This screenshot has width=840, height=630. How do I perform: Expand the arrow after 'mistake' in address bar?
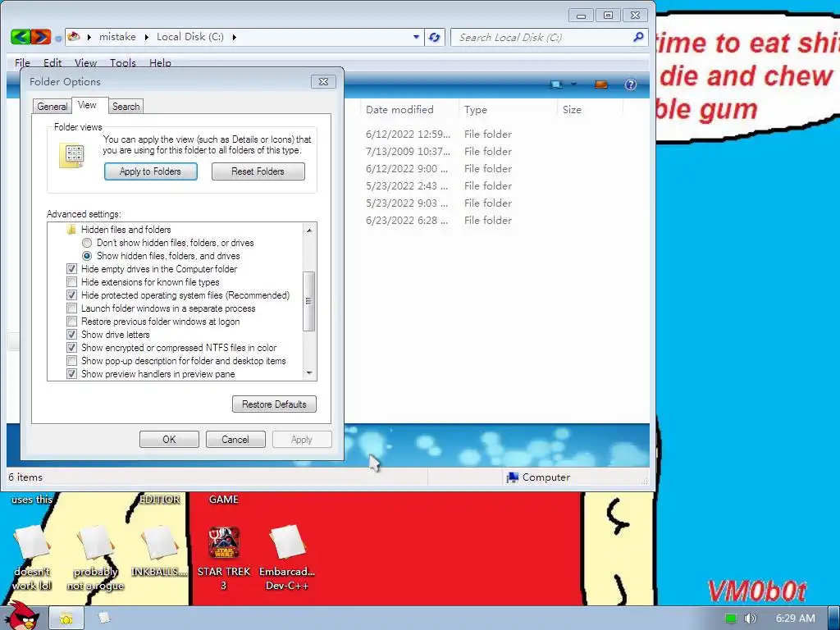(147, 37)
